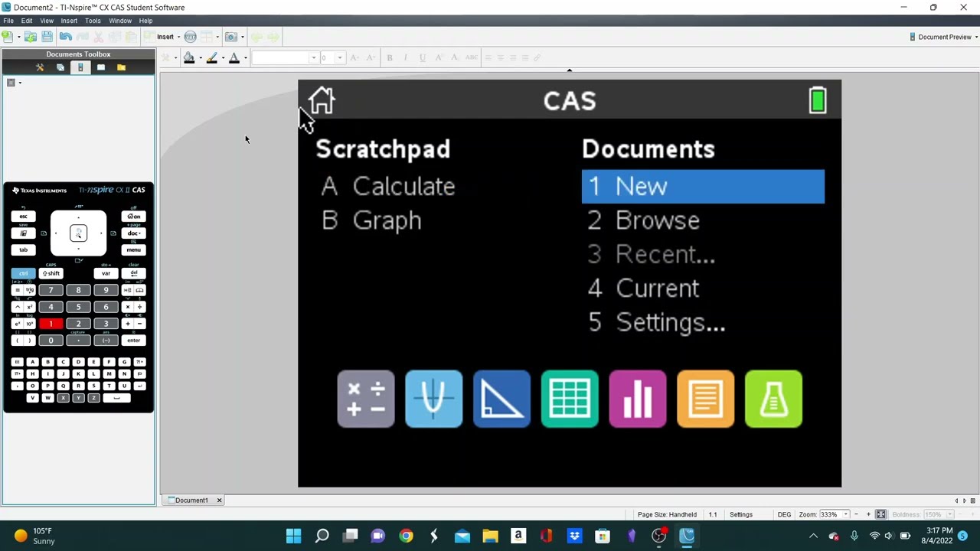Click the fill color bucket icon
This screenshot has height=551, width=980.
(189, 57)
